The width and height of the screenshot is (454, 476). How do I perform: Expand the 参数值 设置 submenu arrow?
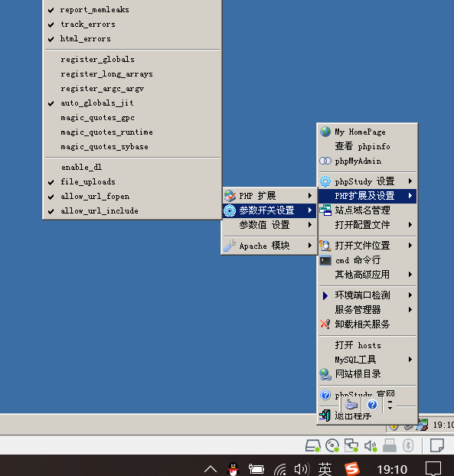310,225
